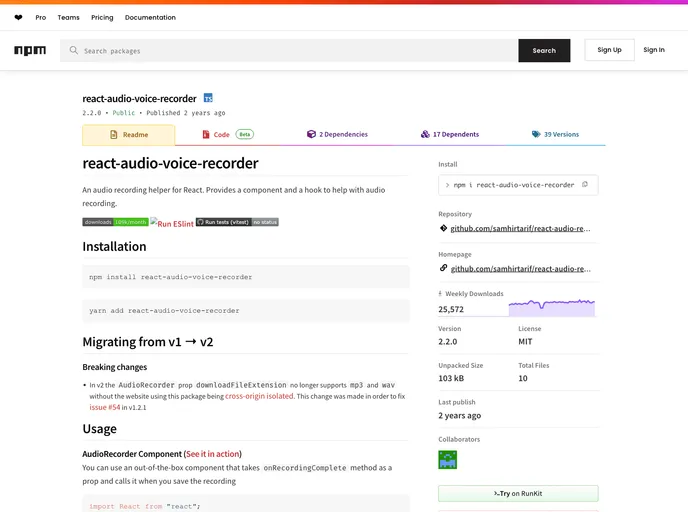This screenshot has height=512, width=688.
Task: Switch to the Code tab
Action: click(228, 134)
